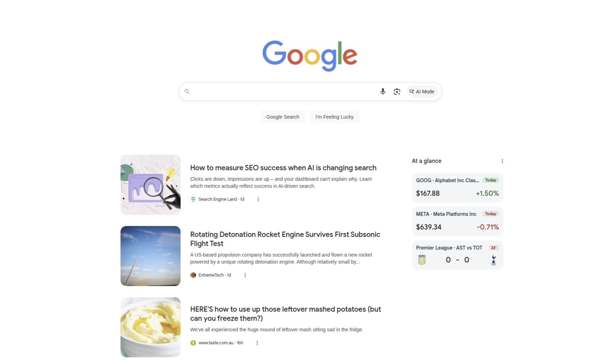
Task: Open the SEO success article headline
Action: 283,168
